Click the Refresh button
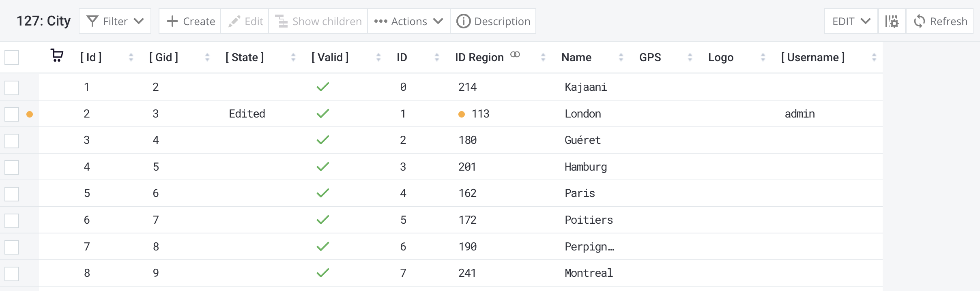This screenshot has width=980, height=291. [940, 21]
